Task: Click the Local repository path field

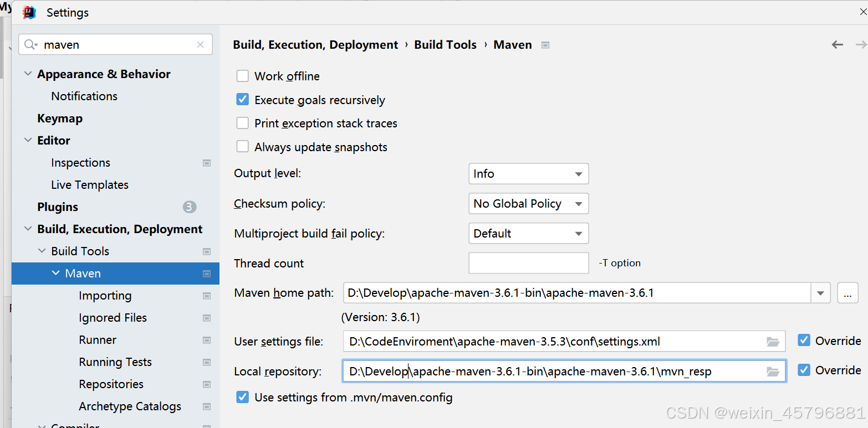Action: [564, 372]
